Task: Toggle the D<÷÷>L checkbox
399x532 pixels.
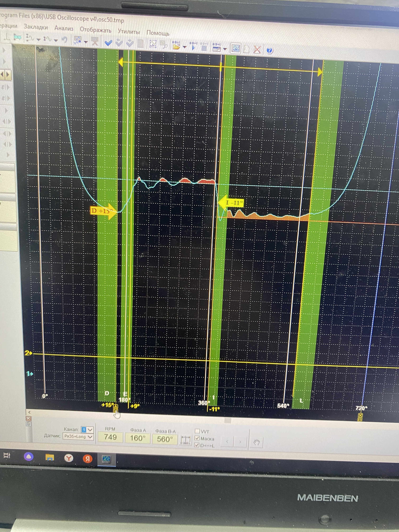Action: pyautogui.click(x=197, y=445)
